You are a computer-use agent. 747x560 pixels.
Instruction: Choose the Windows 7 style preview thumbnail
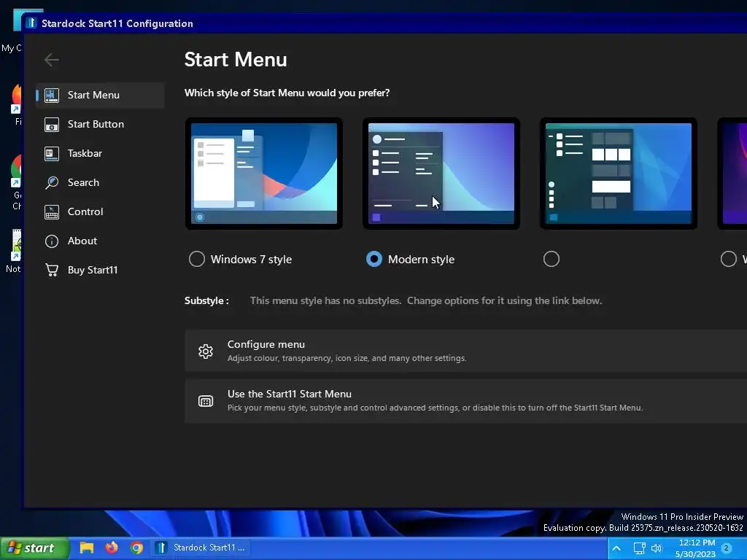tap(264, 174)
